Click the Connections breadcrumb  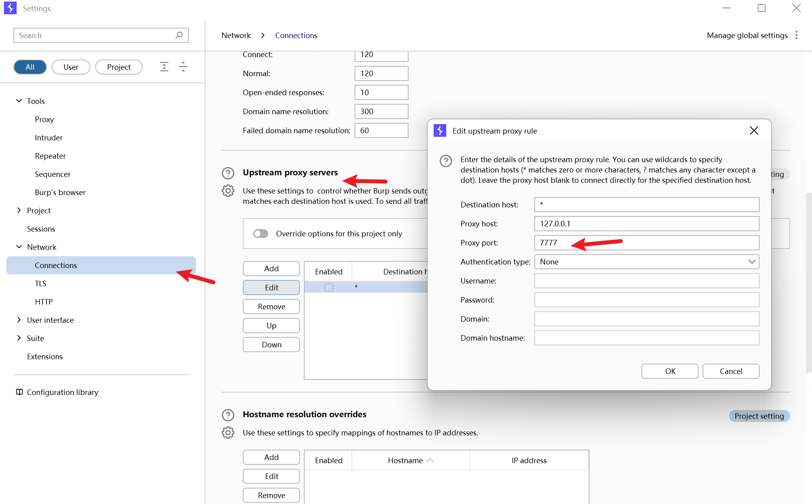click(296, 35)
